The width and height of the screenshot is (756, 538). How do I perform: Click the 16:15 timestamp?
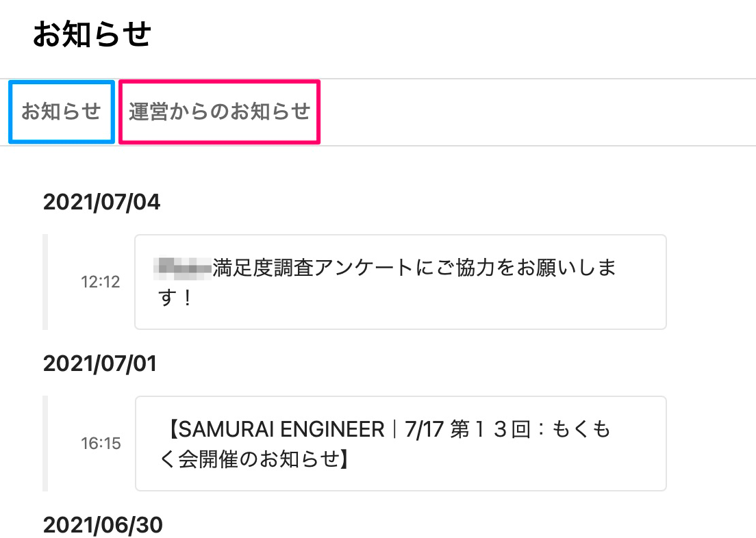[x=100, y=444]
